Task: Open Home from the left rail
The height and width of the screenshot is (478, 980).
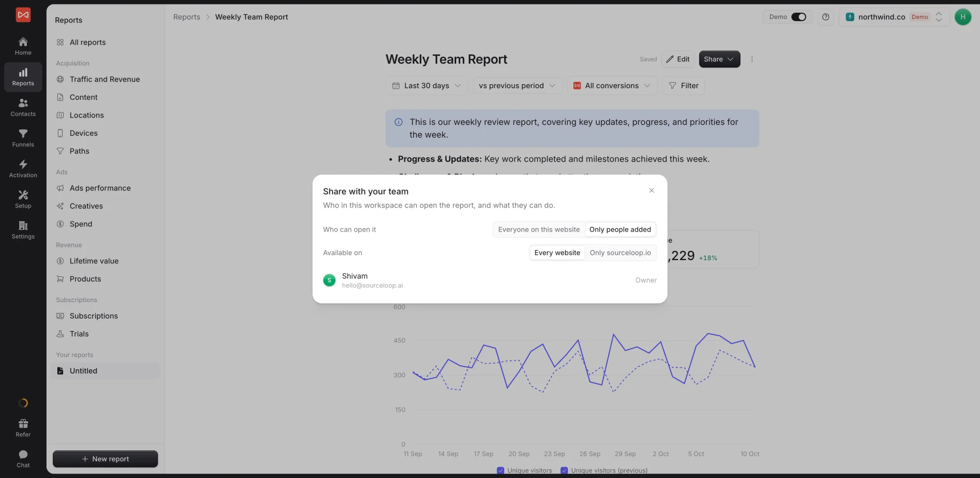Action: pyautogui.click(x=23, y=47)
